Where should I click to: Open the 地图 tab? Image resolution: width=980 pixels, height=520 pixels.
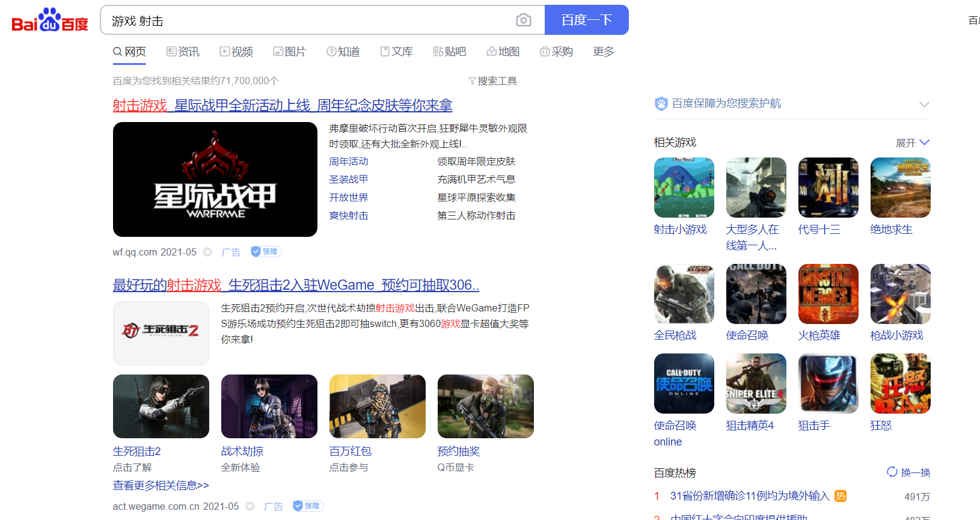pos(503,52)
